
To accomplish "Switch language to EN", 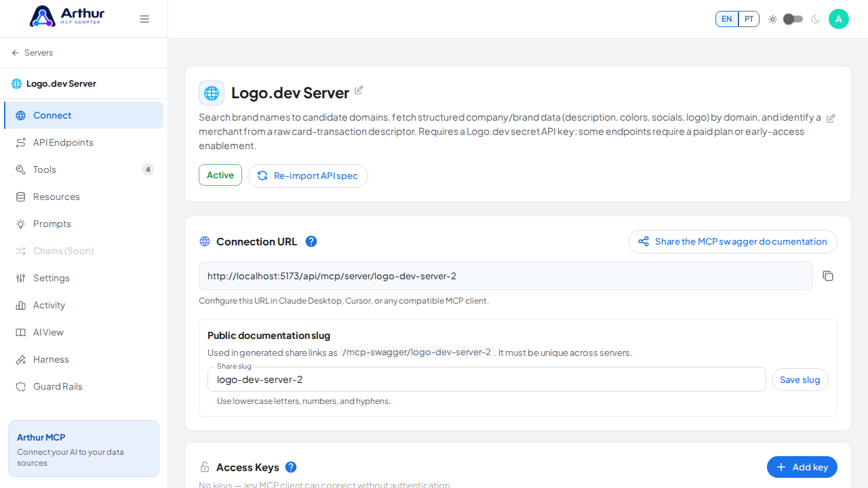I will [x=727, y=19].
